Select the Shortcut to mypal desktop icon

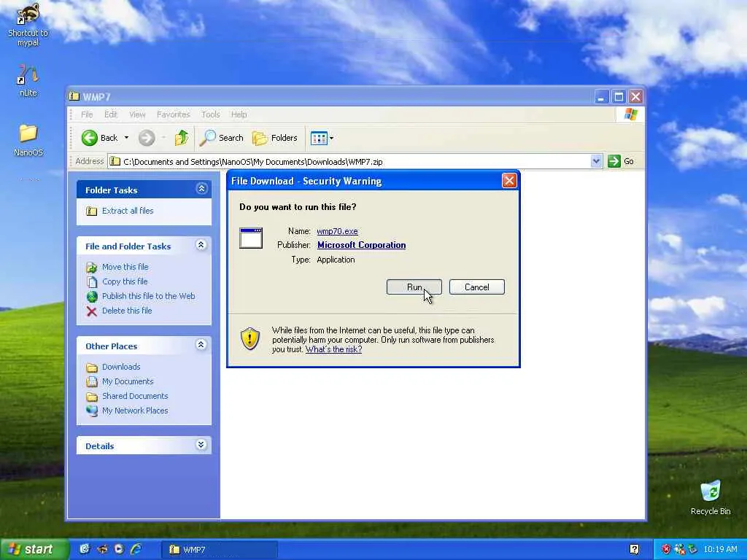[28, 25]
